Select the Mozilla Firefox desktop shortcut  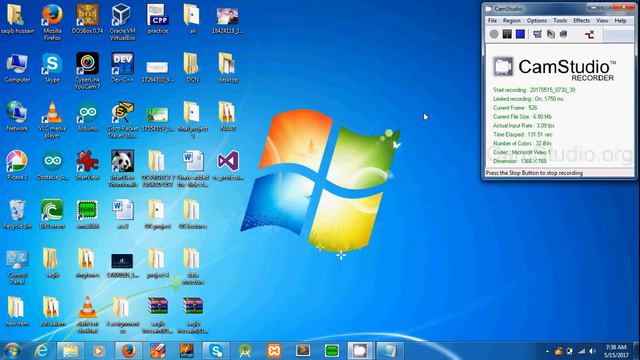tap(52, 22)
